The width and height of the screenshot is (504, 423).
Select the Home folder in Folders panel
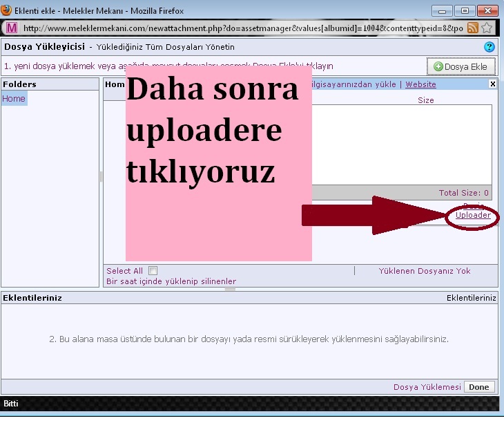tap(14, 99)
